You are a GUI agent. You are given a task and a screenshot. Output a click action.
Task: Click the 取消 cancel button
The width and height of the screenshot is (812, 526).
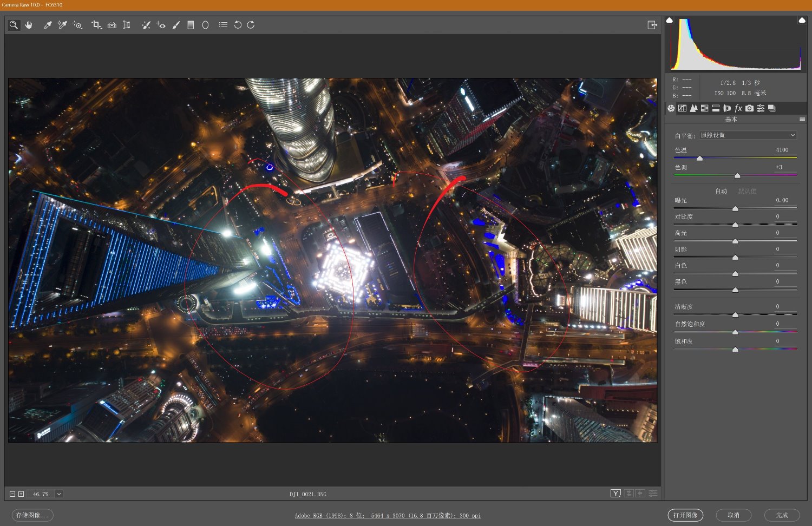734,515
